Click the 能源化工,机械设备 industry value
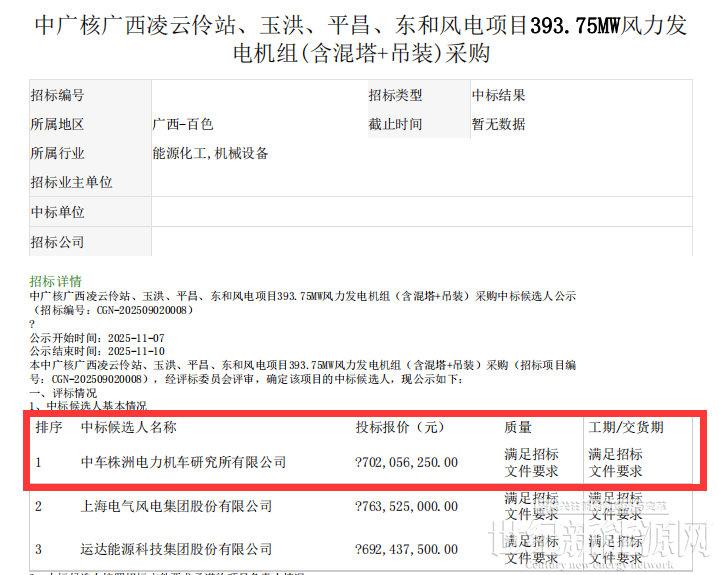 pyautogui.click(x=210, y=154)
